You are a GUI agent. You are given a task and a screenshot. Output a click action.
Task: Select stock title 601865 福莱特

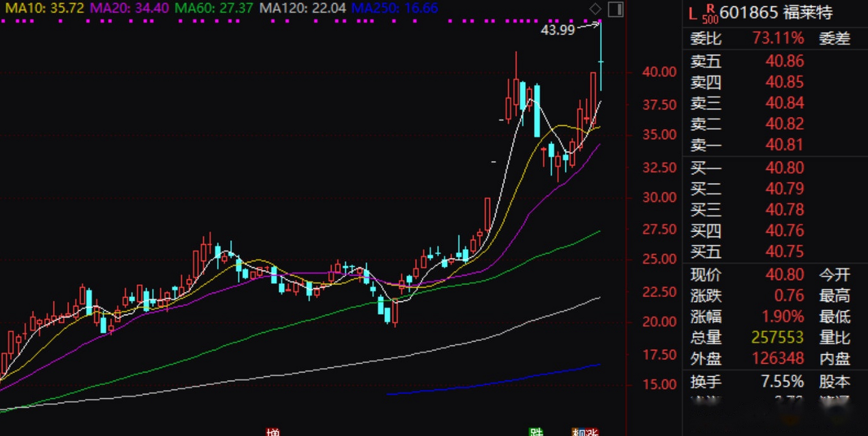pyautogui.click(x=776, y=13)
